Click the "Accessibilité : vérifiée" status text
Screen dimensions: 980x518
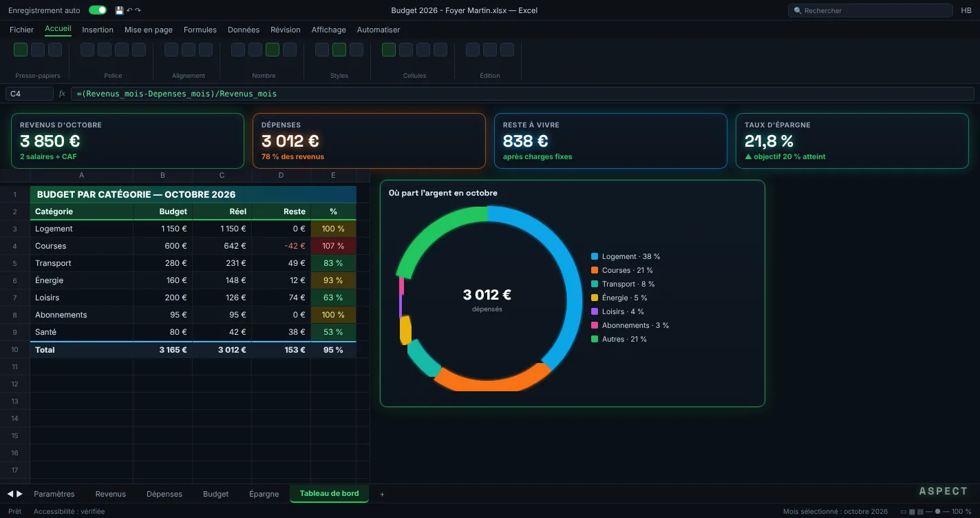[70, 512]
